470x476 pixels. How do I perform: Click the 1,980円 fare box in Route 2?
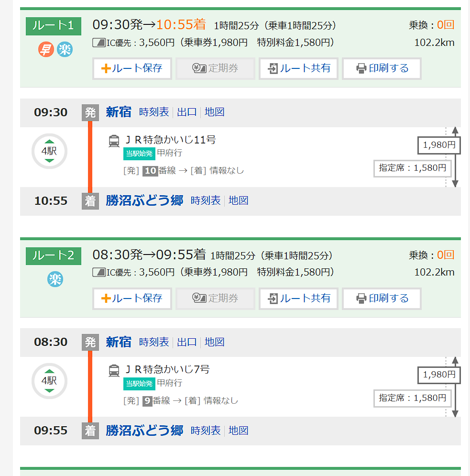tap(439, 375)
